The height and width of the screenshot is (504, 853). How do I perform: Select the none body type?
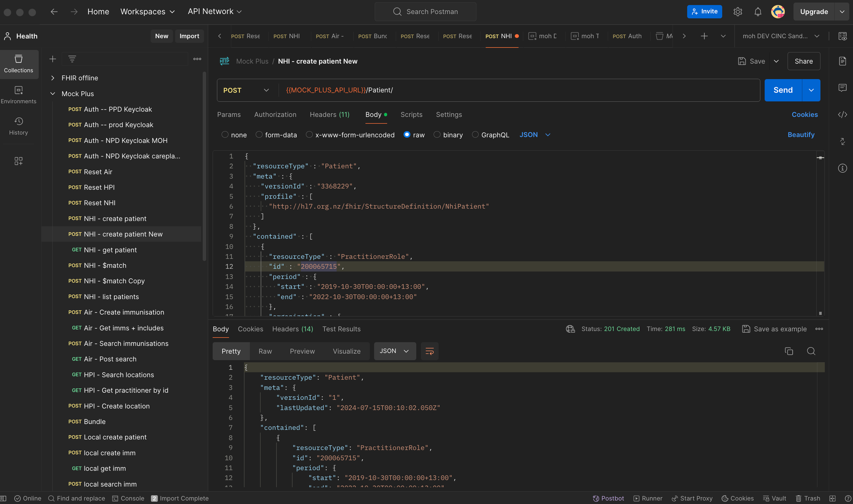pos(225,135)
